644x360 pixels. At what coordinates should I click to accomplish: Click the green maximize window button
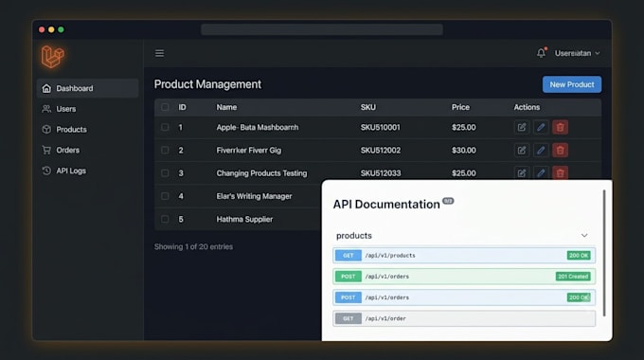[61, 29]
